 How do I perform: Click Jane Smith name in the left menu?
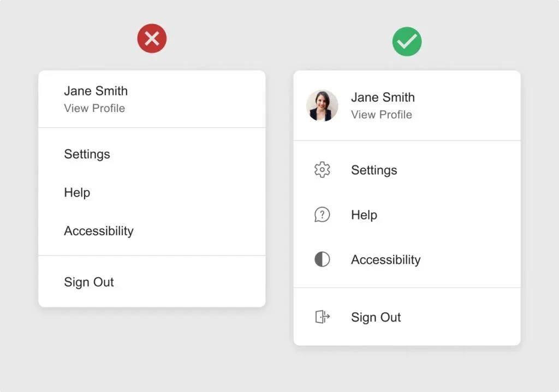[x=96, y=91]
